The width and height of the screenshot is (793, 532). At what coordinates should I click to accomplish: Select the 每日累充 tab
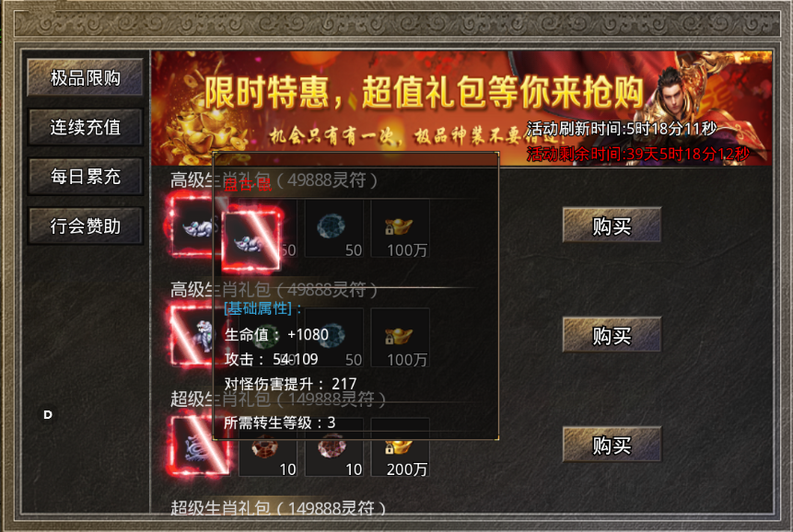[x=85, y=177]
